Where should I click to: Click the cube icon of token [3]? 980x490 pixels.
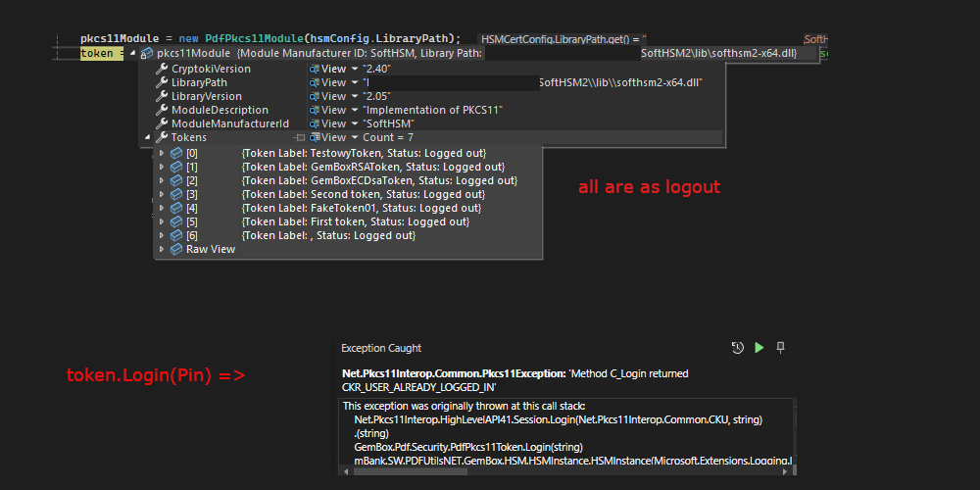pos(176,194)
